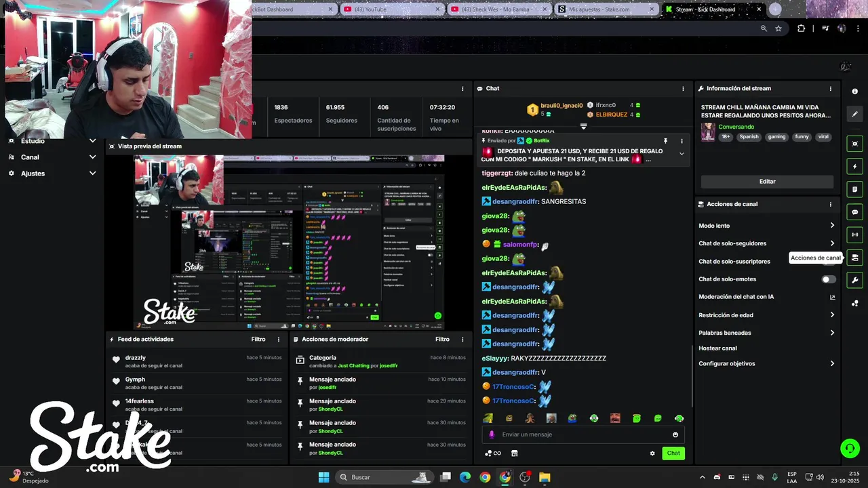Click the green headset support button
868x488 pixels.
[x=850, y=448]
